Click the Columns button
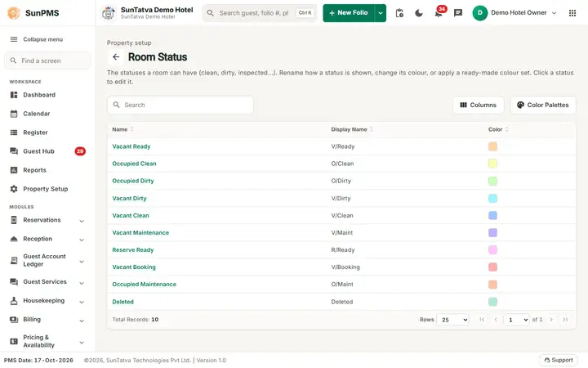This screenshot has width=588, height=368. 478,105
